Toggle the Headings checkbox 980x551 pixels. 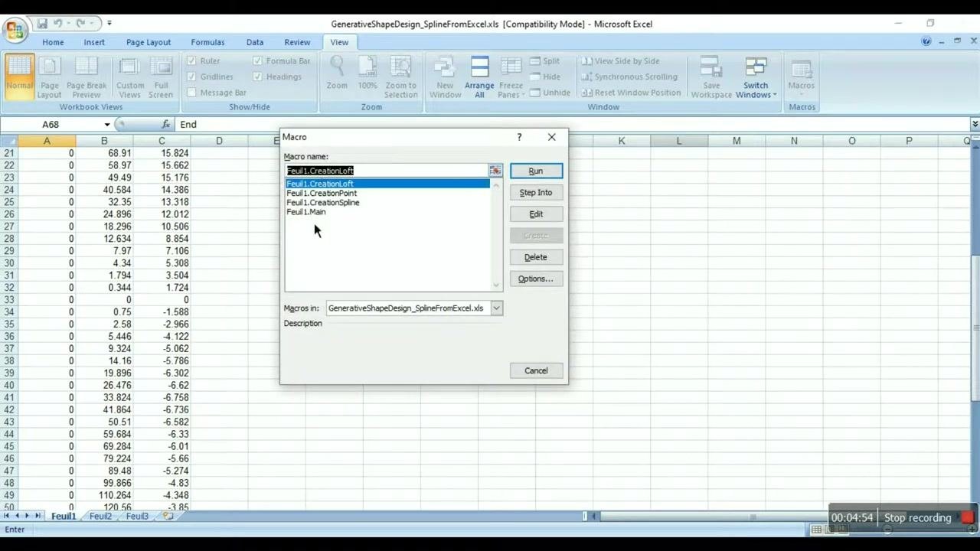[x=257, y=77]
